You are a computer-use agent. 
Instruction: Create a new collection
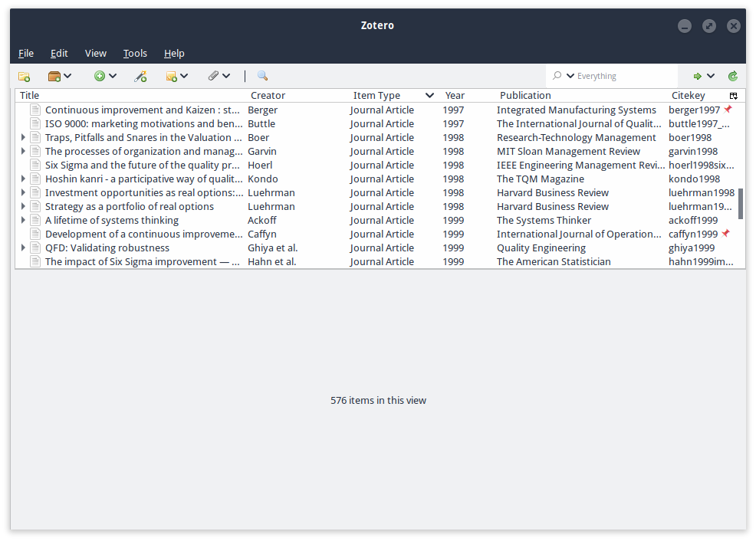click(24, 76)
